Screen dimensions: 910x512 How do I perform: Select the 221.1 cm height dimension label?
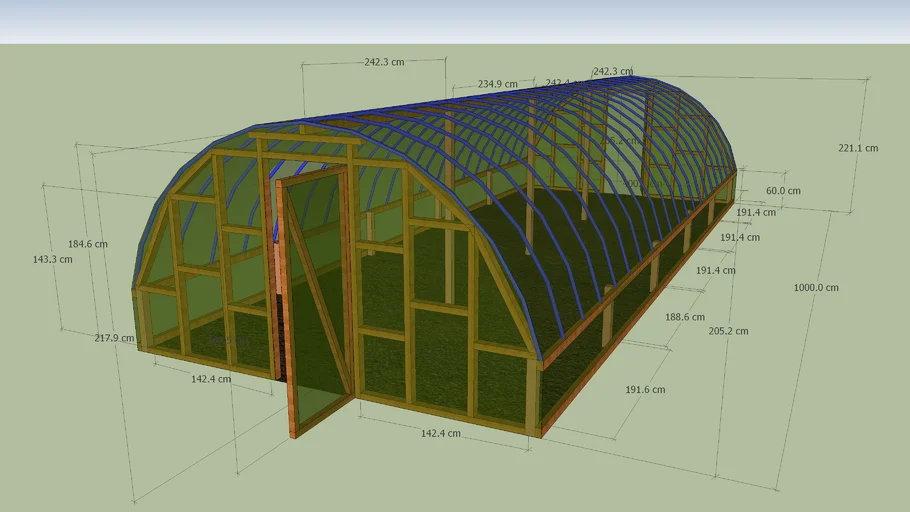coord(857,148)
